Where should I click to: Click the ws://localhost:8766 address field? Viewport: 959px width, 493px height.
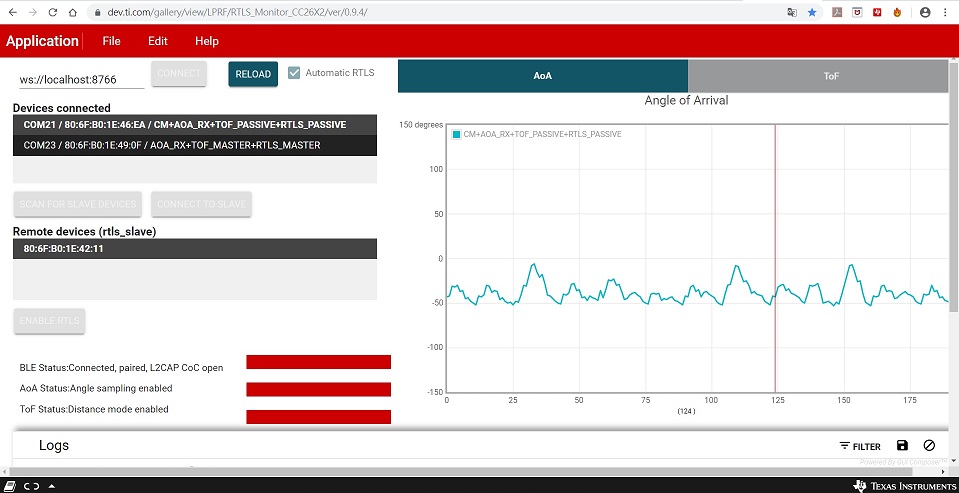coord(81,80)
